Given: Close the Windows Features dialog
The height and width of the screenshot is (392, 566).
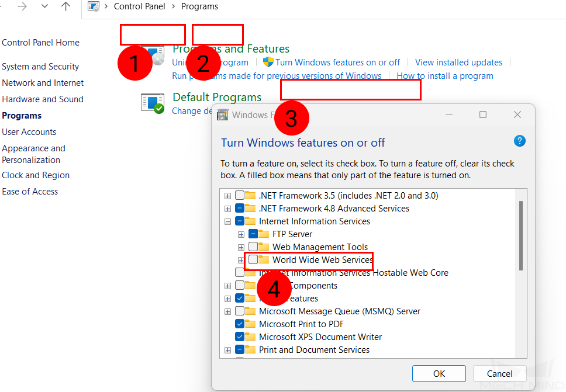Looking at the screenshot, I should coord(517,115).
